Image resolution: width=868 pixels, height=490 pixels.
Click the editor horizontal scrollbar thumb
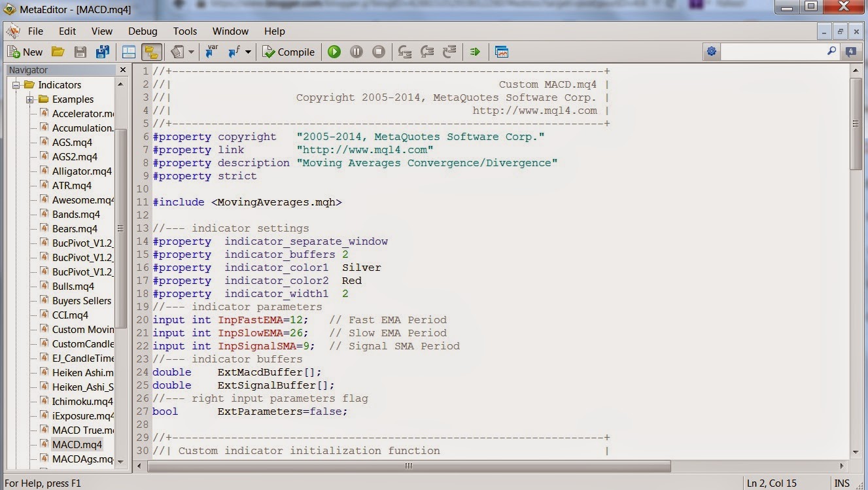tap(409, 466)
